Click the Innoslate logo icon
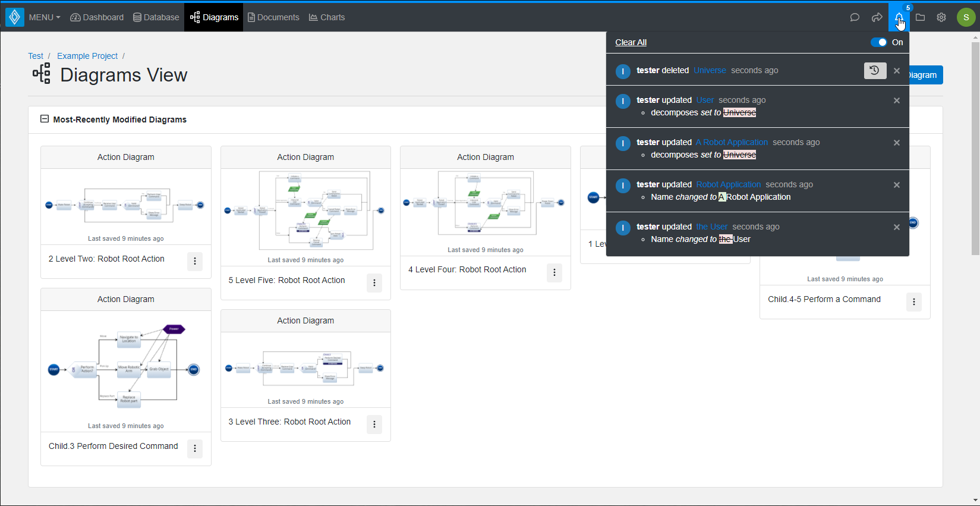This screenshot has height=506, width=980. coord(14,17)
